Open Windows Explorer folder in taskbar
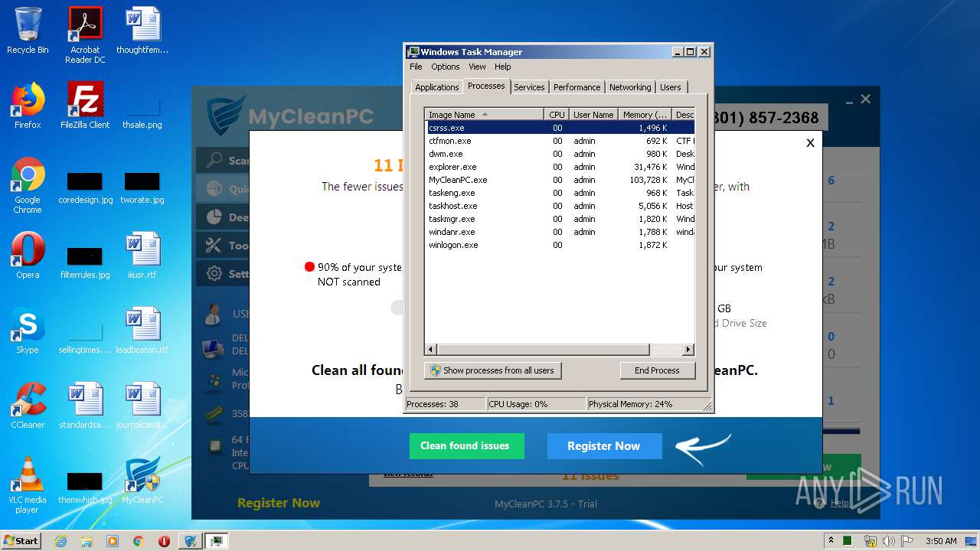The image size is (980, 551). point(87,541)
